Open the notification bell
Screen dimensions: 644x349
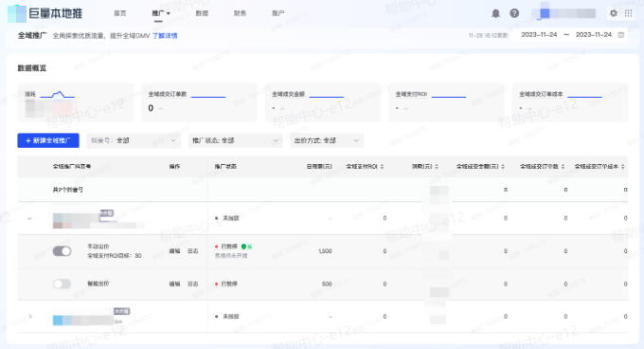point(495,13)
